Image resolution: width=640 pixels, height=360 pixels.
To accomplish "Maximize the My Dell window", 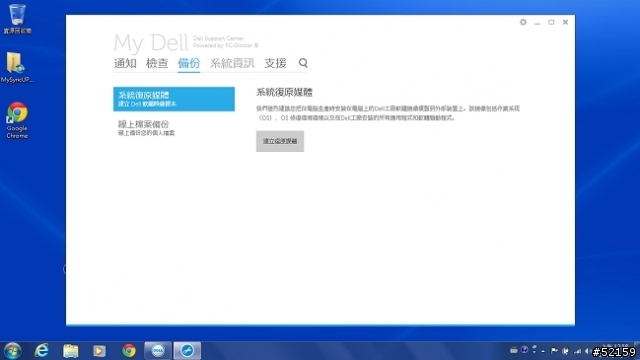I will (551, 22).
